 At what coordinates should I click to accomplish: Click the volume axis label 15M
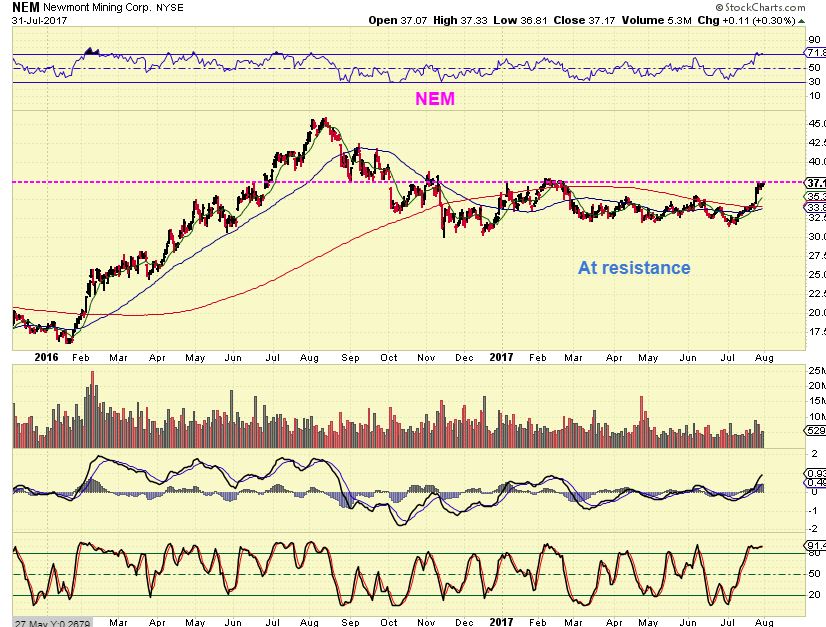point(817,400)
